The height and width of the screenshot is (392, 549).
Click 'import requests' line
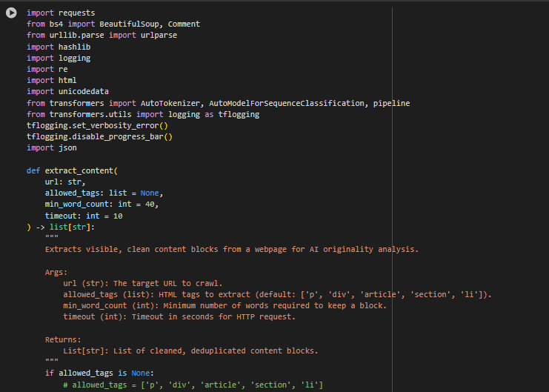(61, 13)
